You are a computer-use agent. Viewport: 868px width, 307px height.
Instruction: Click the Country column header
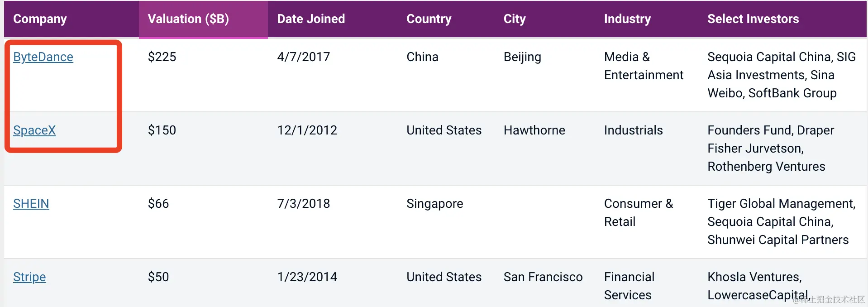click(429, 19)
